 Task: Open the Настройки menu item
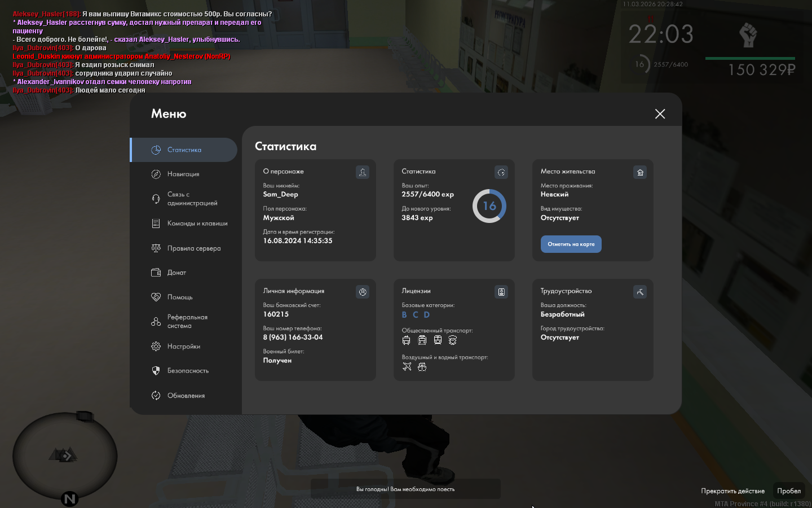tap(183, 347)
